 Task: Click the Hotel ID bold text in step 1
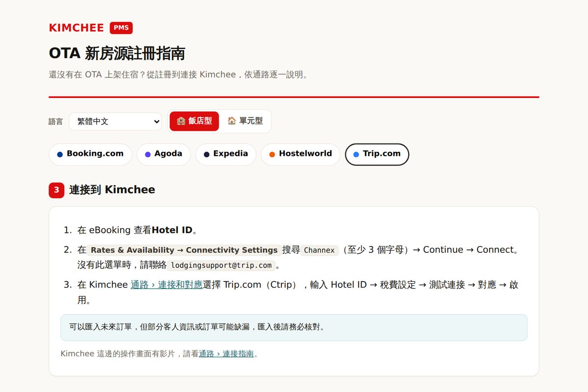[x=172, y=230]
